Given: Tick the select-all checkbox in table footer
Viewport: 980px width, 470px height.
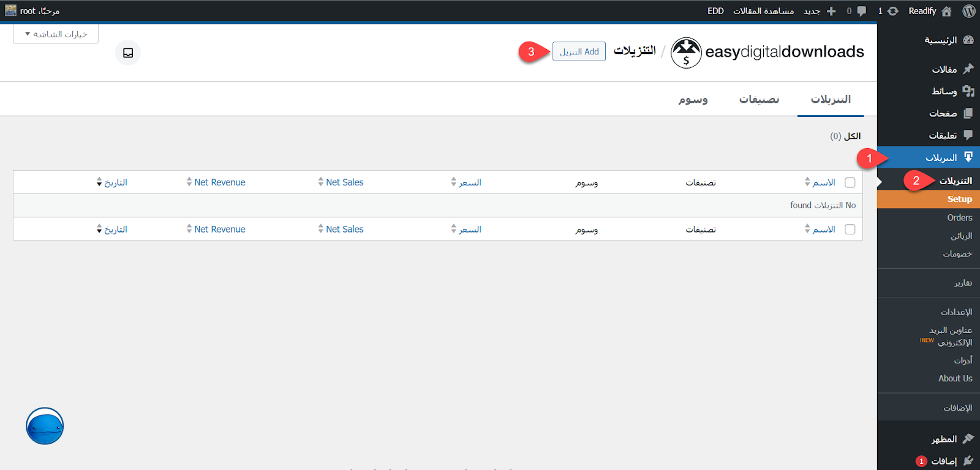Looking at the screenshot, I should 850,229.
